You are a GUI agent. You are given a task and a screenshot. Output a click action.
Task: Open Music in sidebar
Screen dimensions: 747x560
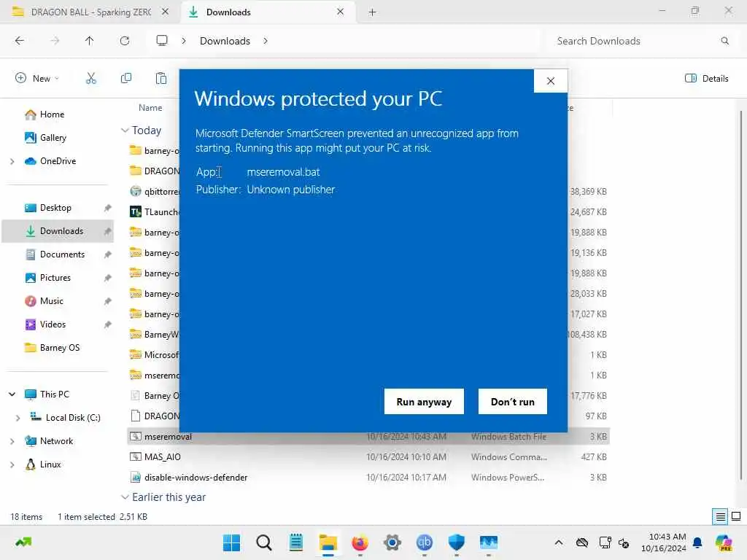pyautogui.click(x=52, y=301)
